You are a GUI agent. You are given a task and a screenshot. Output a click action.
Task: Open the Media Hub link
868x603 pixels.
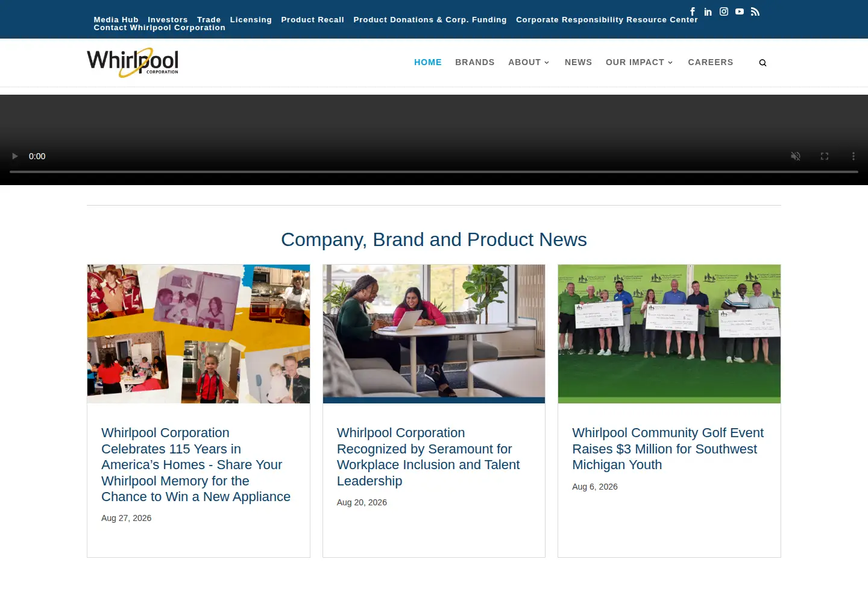116,20
